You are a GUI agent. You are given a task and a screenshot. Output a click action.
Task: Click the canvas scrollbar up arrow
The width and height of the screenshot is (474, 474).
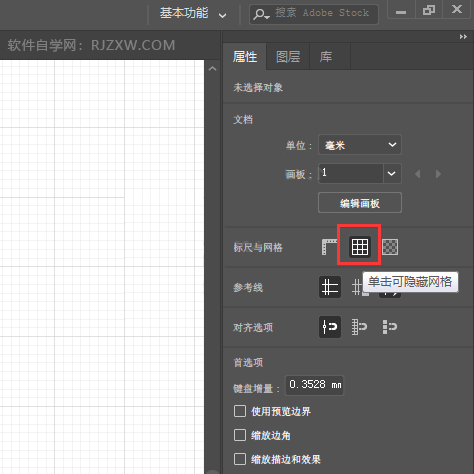pos(212,69)
